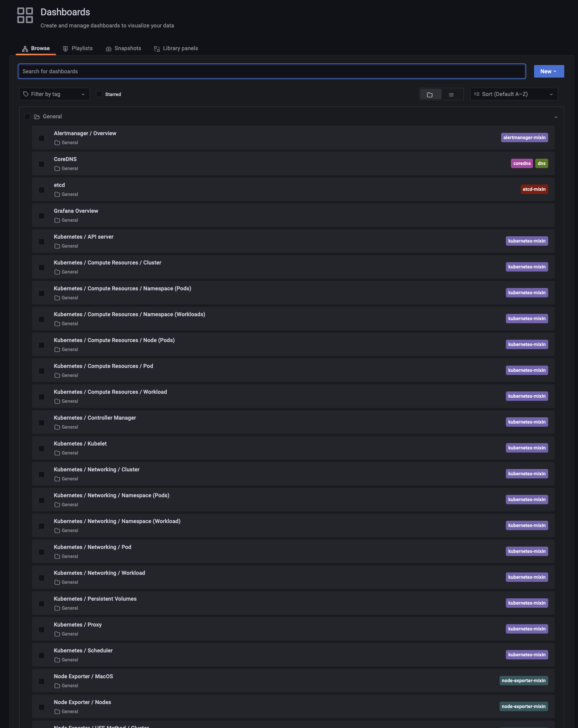Viewport: 578px width, 728px height.
Task: Check the Node Exporter / Nodes checkbox
Action: (x=42, y=707)
